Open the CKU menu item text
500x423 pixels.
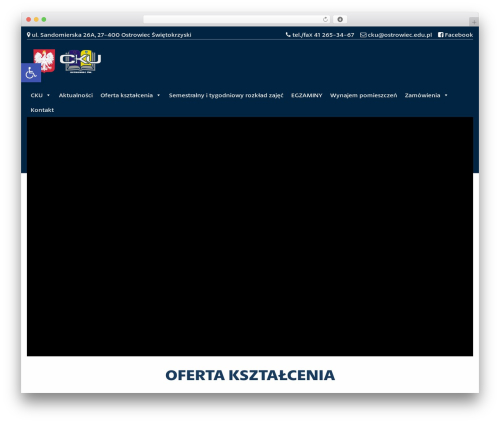(x=37, y=95)
